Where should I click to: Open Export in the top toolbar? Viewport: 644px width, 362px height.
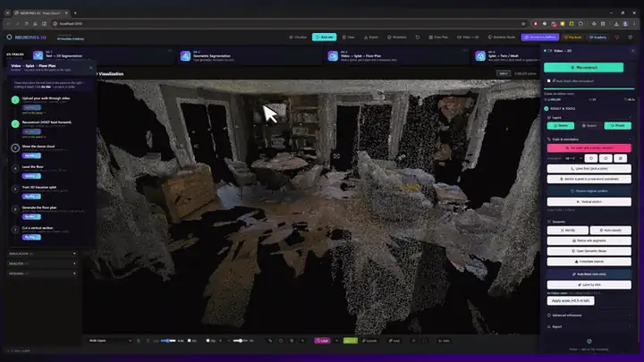pos(371,37)
